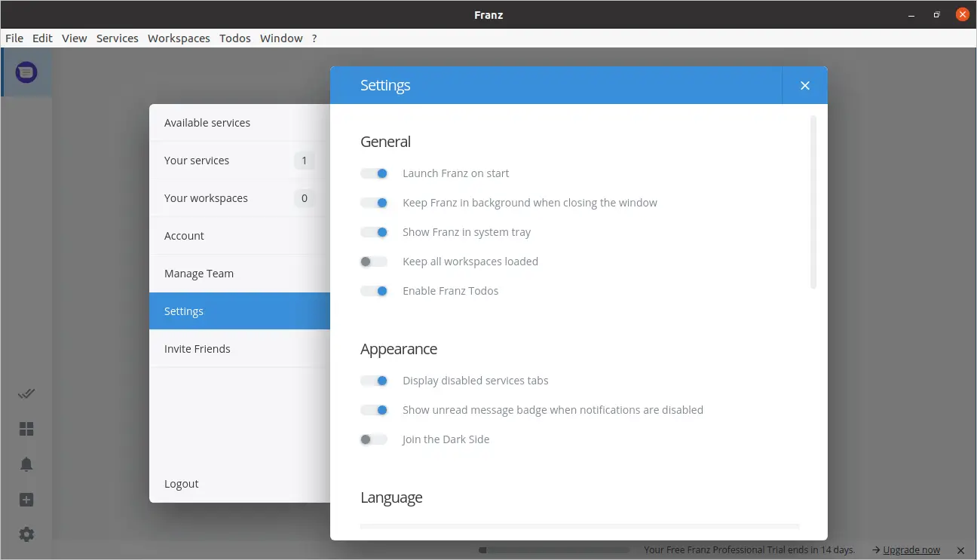Toggle the notifications bell icon

click(x=26, y=464)
